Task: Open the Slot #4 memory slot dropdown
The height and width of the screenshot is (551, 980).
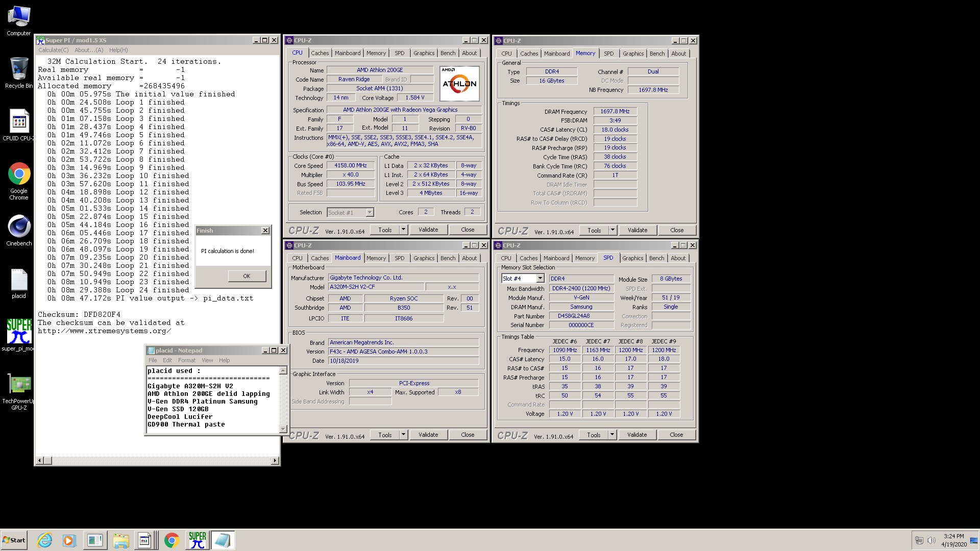Action: point(540,279)
